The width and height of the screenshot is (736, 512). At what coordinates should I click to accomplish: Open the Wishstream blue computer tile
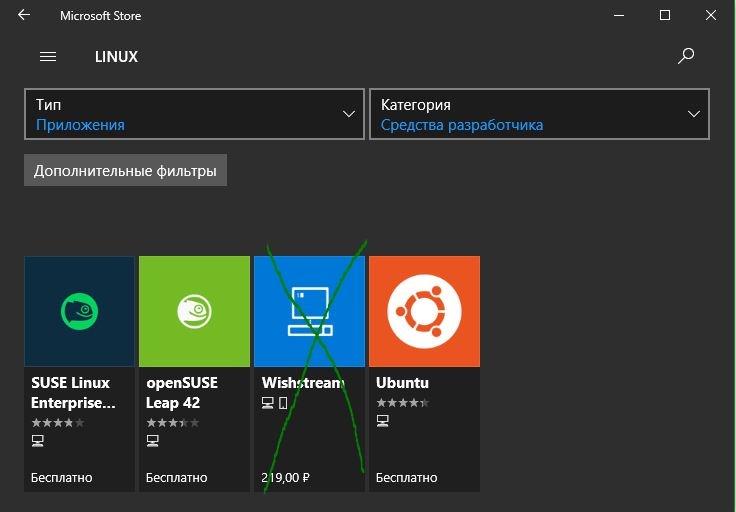tap(309, 311)
